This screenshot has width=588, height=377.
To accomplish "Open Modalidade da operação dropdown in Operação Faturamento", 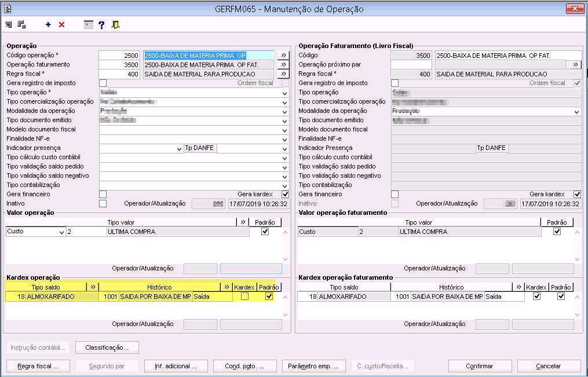I will click(577, 112).
